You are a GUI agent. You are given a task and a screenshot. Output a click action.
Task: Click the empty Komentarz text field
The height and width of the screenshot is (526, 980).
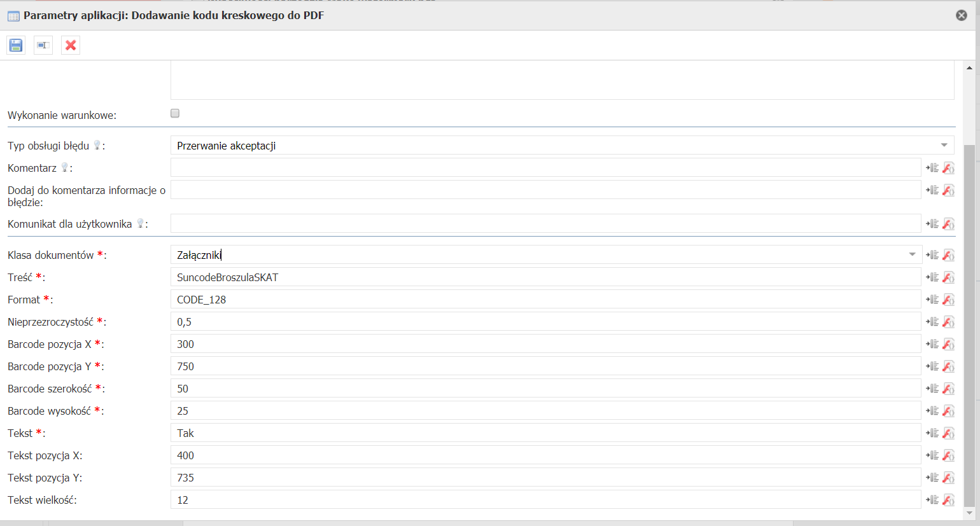(x=545, y=168)
